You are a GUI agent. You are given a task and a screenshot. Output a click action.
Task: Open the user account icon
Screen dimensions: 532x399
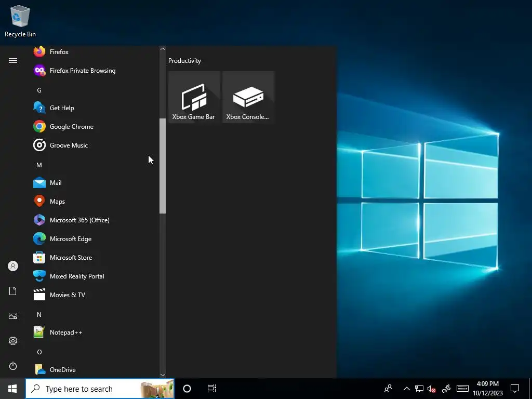(13, 266)
